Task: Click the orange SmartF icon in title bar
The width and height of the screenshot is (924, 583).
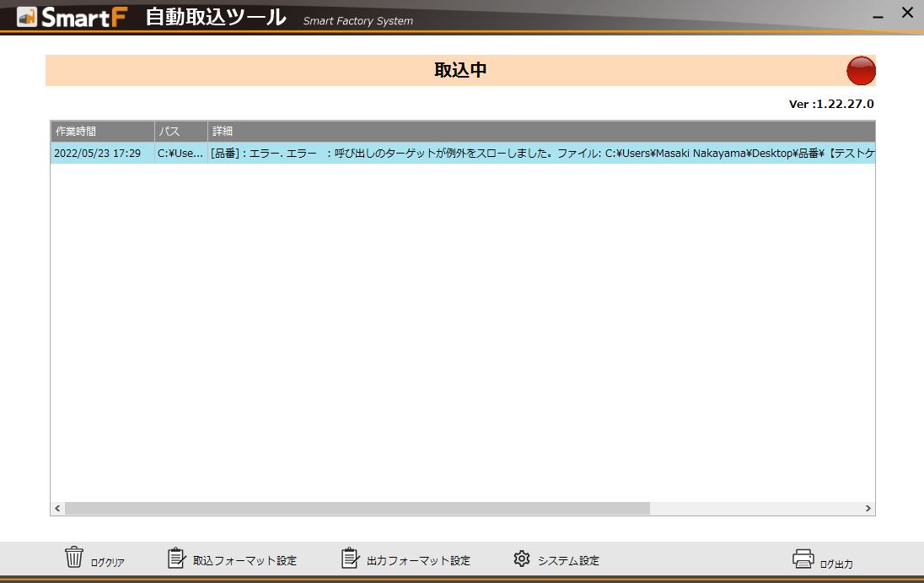Action: pyautogui.click(x=30, y=16)
